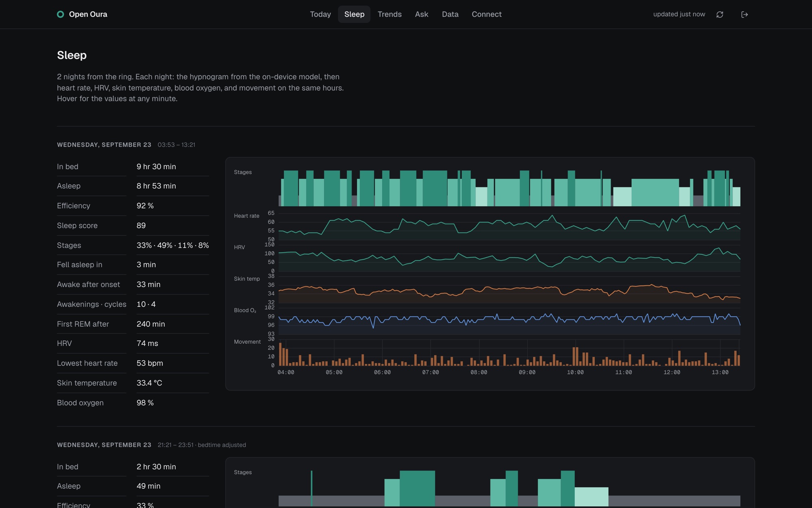Click the '92 %' Efficiency value

145,206
